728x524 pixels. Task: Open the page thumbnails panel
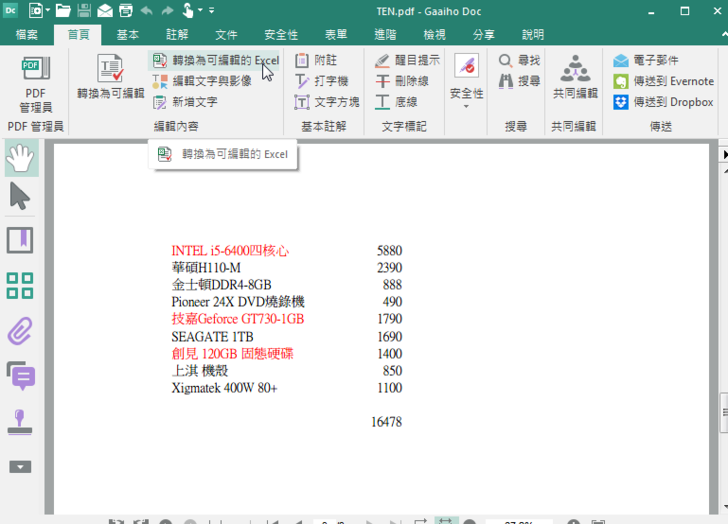[x=21, y=285]
